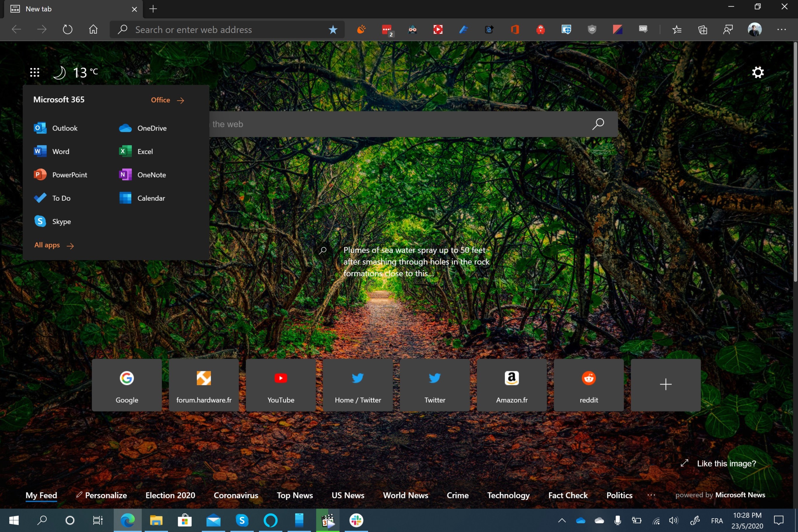The height and width of the screenshot is (532, 798).
Task: Select the Coronavirus news category
Action: click(236, 495)
